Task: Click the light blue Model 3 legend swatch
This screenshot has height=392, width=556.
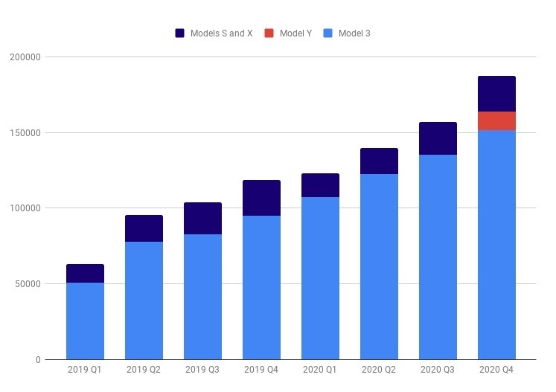Action: click(x=328, y=33)
